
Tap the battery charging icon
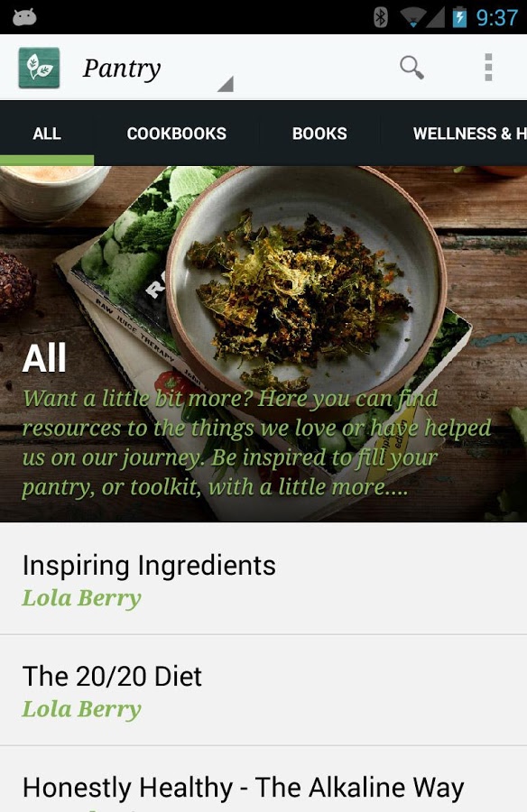point(459,17)
